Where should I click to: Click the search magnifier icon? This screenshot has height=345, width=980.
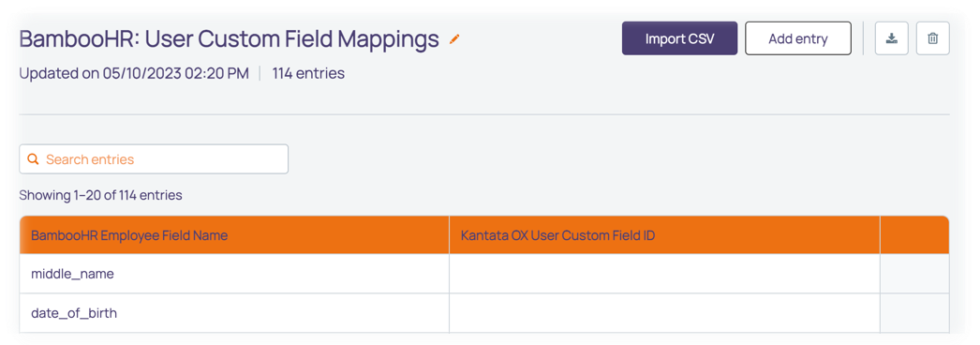click(33, 159)
